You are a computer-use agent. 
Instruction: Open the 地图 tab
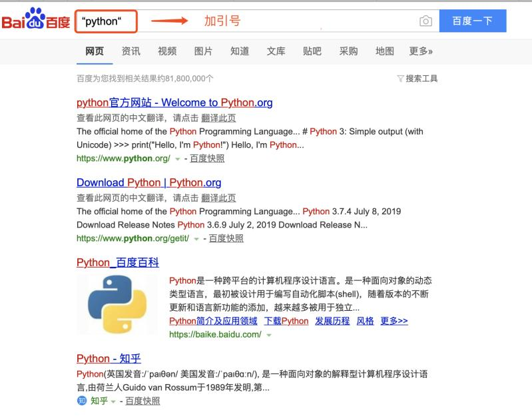(385, 51)
